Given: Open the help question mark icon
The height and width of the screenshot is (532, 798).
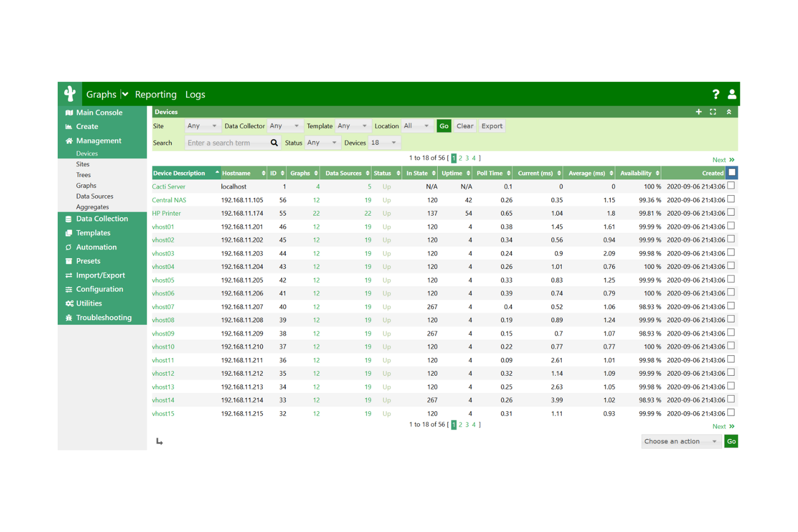Looking at the screenshot, I should (x=716, y=94).
